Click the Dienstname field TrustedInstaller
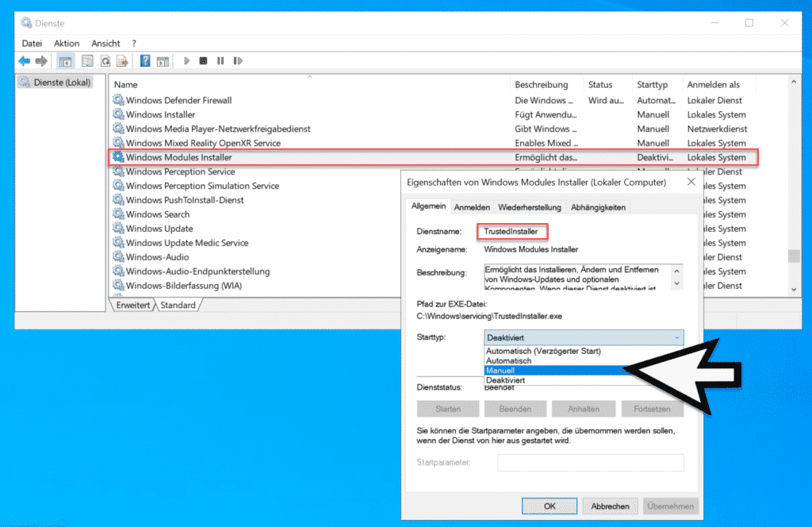 click(512, 232)
